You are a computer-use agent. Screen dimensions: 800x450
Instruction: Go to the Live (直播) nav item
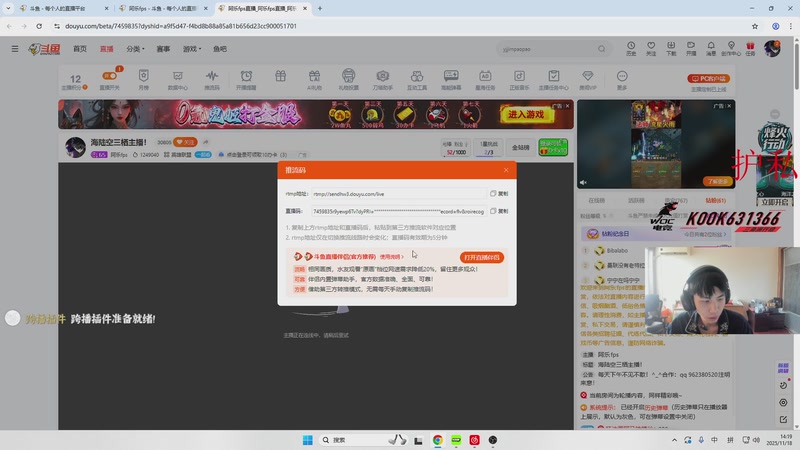pyautogui.click(x=107, y=49)
